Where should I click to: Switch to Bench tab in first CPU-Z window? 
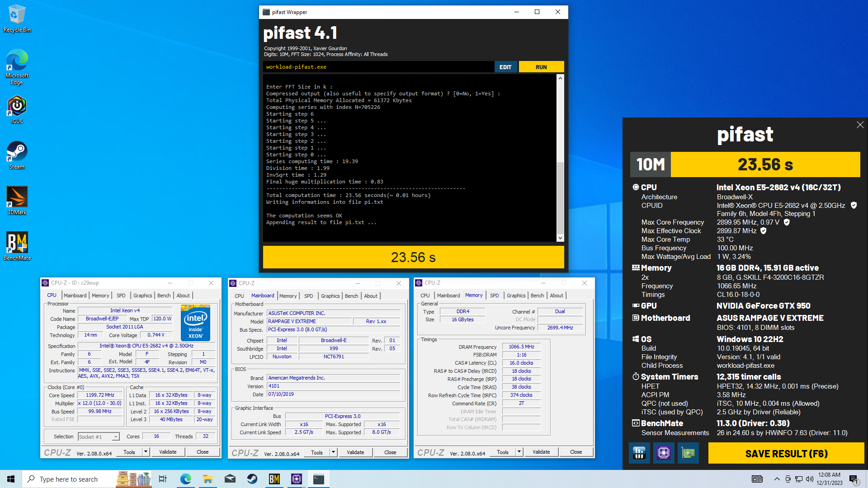(164, 296)
